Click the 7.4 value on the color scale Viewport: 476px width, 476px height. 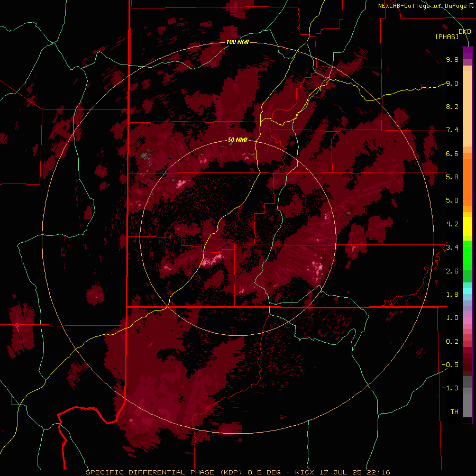452,130
